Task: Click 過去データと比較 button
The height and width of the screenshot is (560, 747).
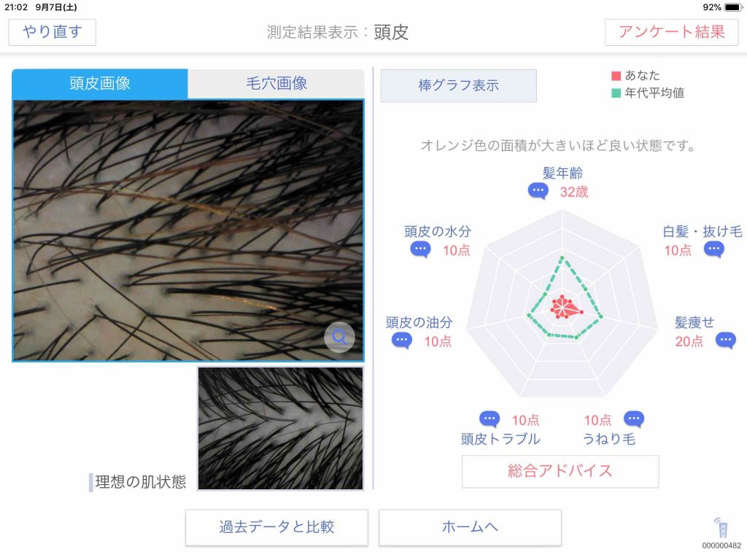Action: tap(276, 527)
